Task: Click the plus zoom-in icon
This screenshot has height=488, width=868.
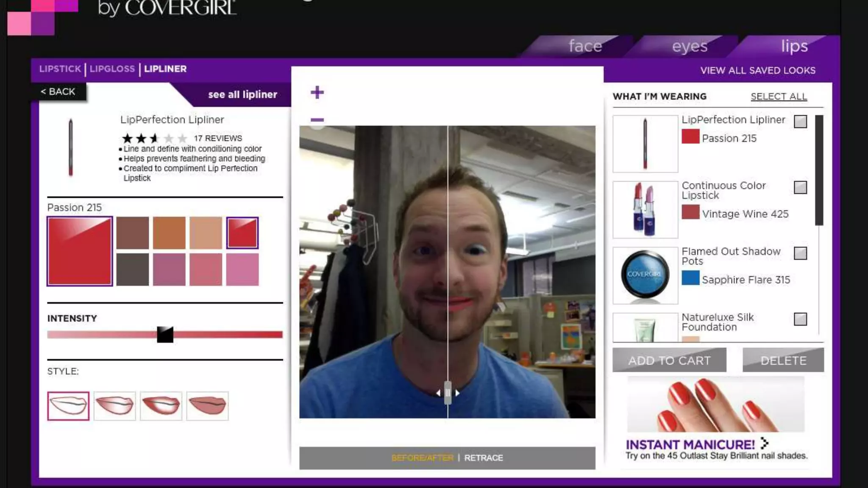Action: coord(317,92)
